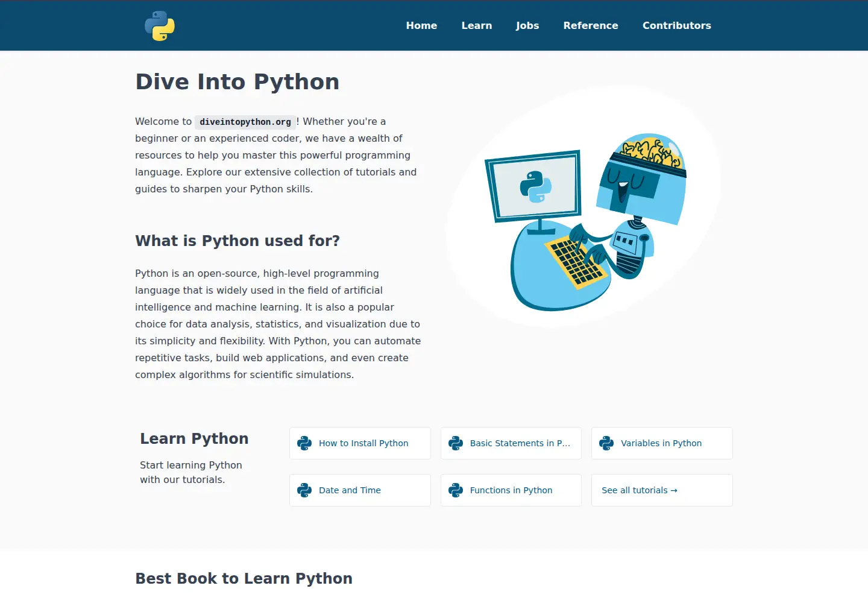
Task: Click the Python icon beside Basic Statements
Action: pos(456,443)
